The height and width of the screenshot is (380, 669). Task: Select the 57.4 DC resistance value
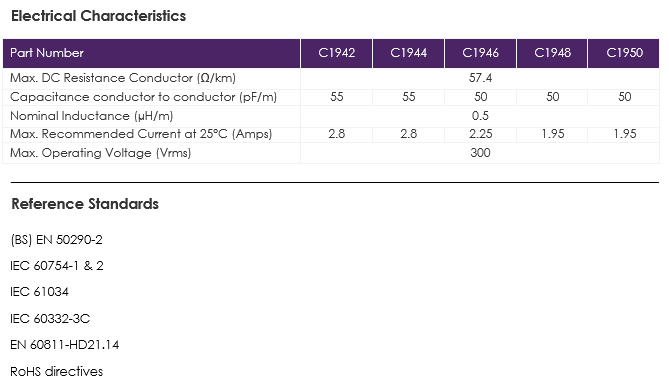pyautogui.click(x=480, y=78)
